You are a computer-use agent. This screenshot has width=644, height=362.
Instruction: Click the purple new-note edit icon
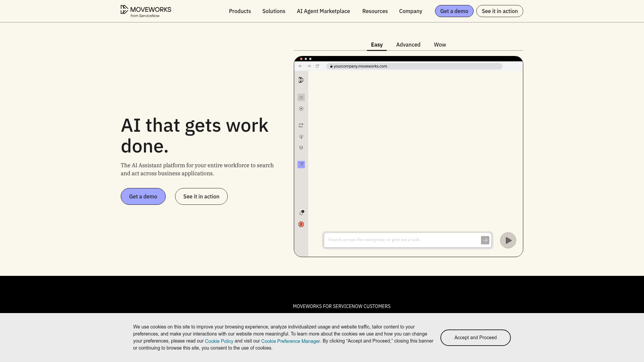pyautogui.click(x=301, y=165)
